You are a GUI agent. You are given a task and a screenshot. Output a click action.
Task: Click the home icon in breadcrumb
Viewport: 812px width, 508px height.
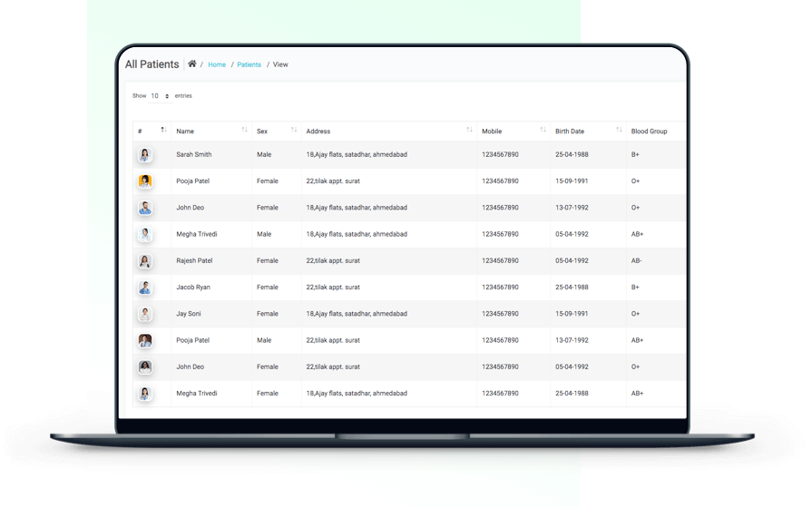click(x=192, y=64)
